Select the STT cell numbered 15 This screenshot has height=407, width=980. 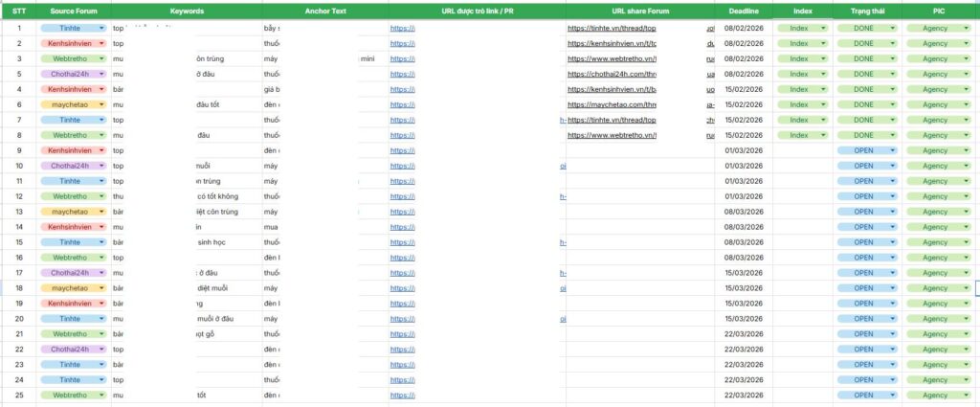(x=19, y=242)
